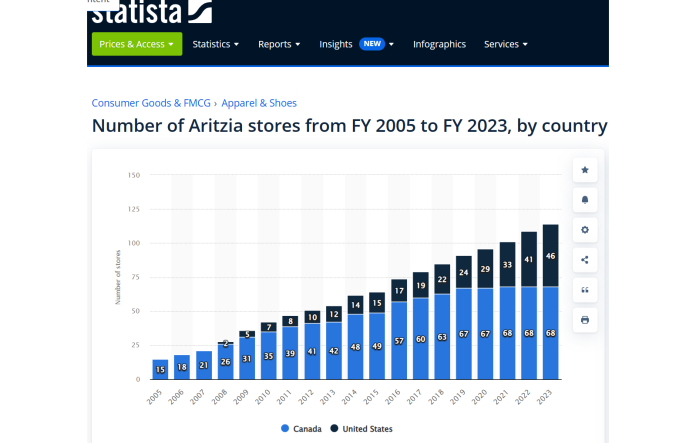Open chart settings via the gear icon
Image resolution: width=696 pixels, height=443 pixels.
(x=585, y=230)
